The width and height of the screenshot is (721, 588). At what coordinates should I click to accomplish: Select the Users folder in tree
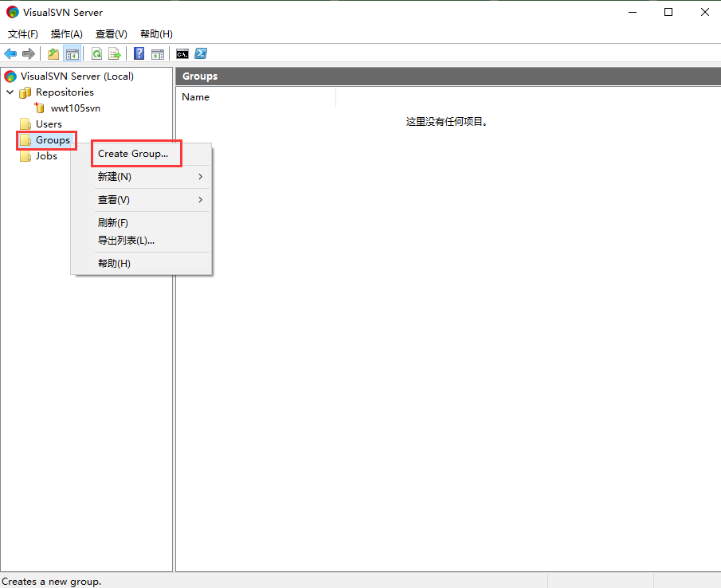pyautogui.click(x=48, y=124)
